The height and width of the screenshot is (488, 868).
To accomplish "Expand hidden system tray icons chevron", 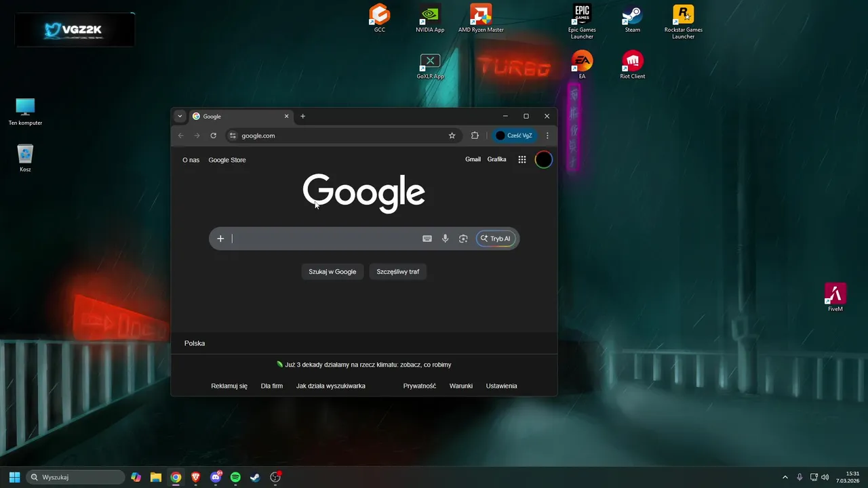I will pyautogui.click(x=785, y=477).
